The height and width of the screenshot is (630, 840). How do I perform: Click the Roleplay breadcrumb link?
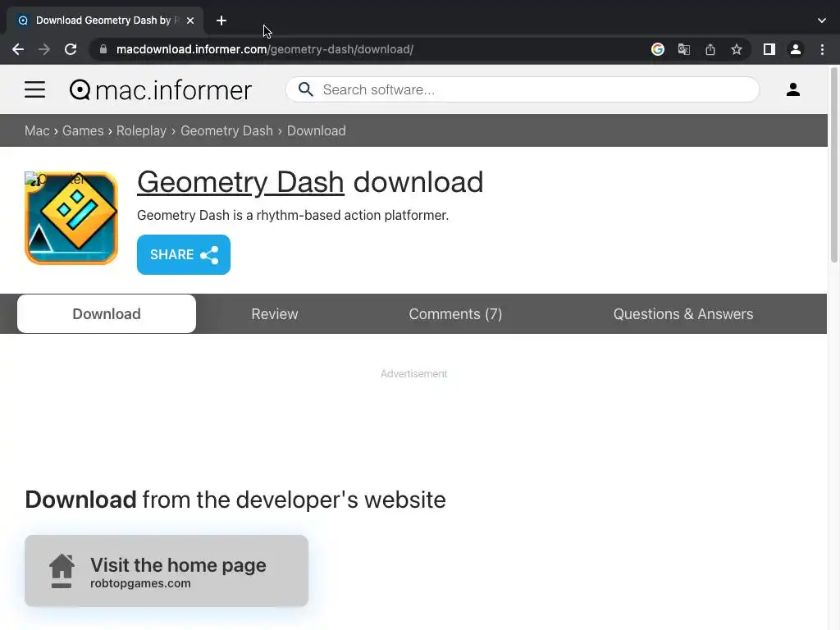tap(141, 130)
